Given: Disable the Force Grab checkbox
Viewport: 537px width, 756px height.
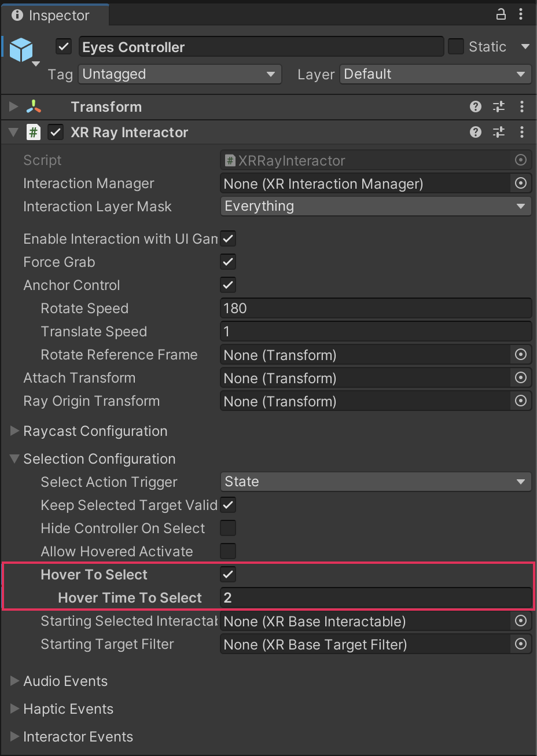Looking at the screenshot, I should [x=228, y=262].
